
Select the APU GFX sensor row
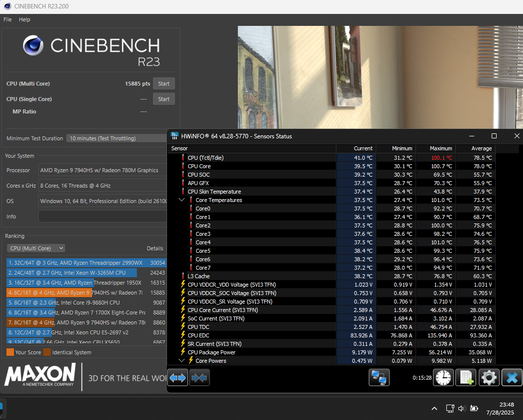coord(331,183)
